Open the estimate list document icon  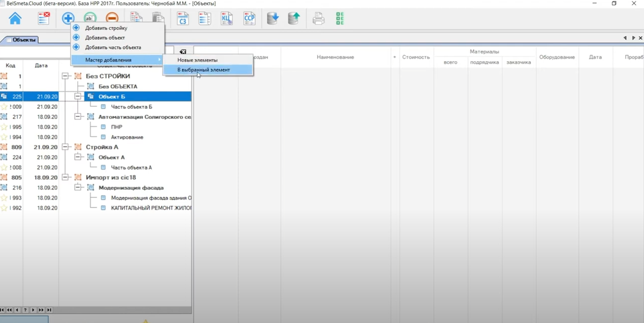[204, 19]
